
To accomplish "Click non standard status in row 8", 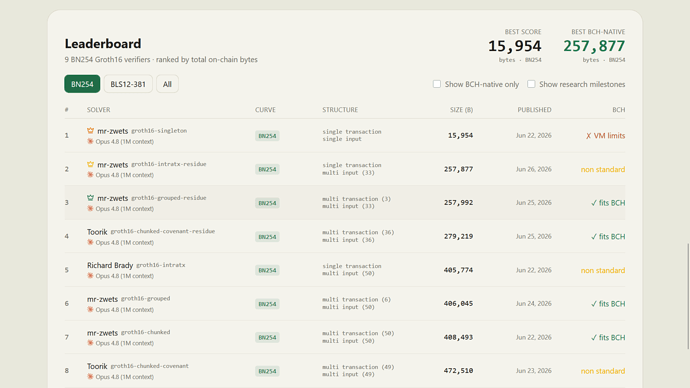I will [x=603, y=371].
